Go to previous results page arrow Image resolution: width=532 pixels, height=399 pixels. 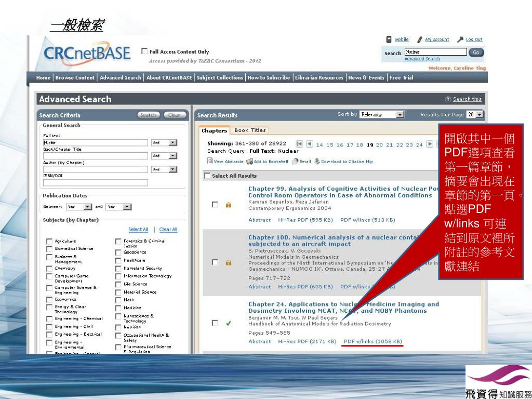coord(310,144)
